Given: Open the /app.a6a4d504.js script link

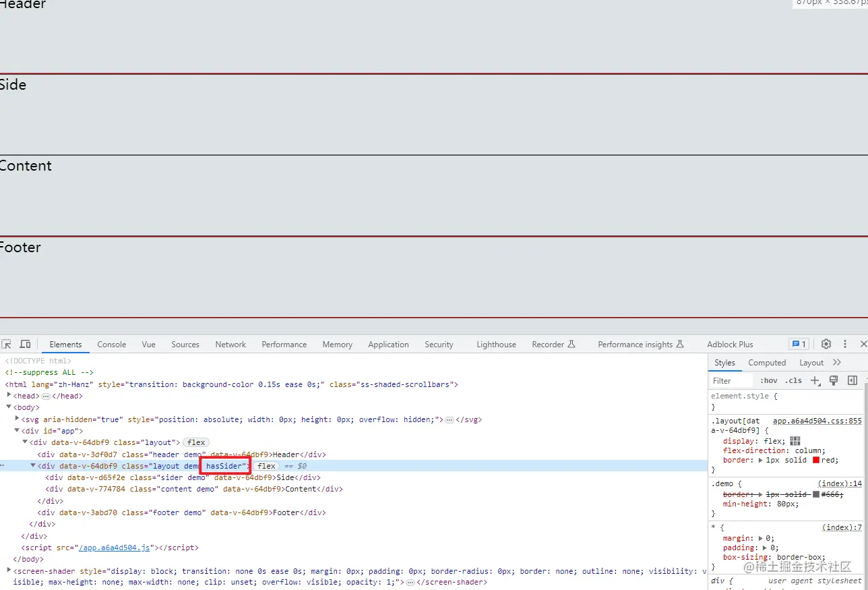Looking at the screenshot, I should pos(114,548).
